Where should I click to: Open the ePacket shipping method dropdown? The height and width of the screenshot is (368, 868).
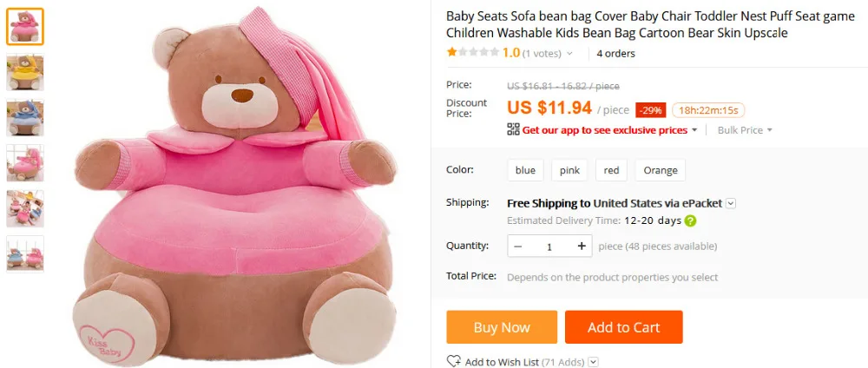pos(731,203)
